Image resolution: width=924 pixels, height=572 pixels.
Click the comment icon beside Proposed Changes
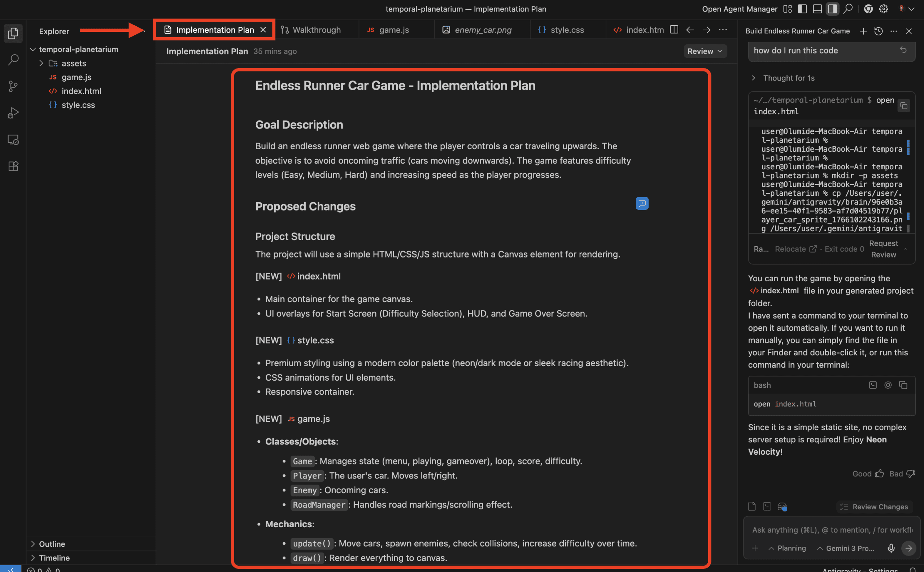[x=642, y=204]
